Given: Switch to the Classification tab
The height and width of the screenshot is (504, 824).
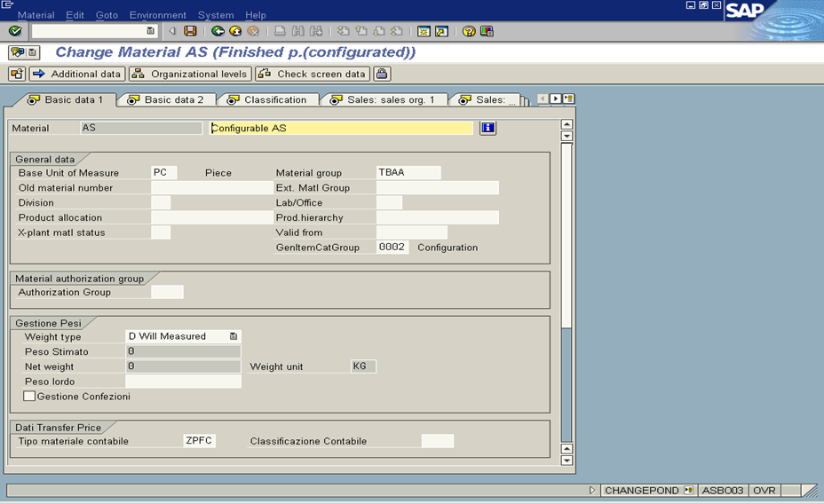Looking at the screenshot, I should (x=268, y=99).
